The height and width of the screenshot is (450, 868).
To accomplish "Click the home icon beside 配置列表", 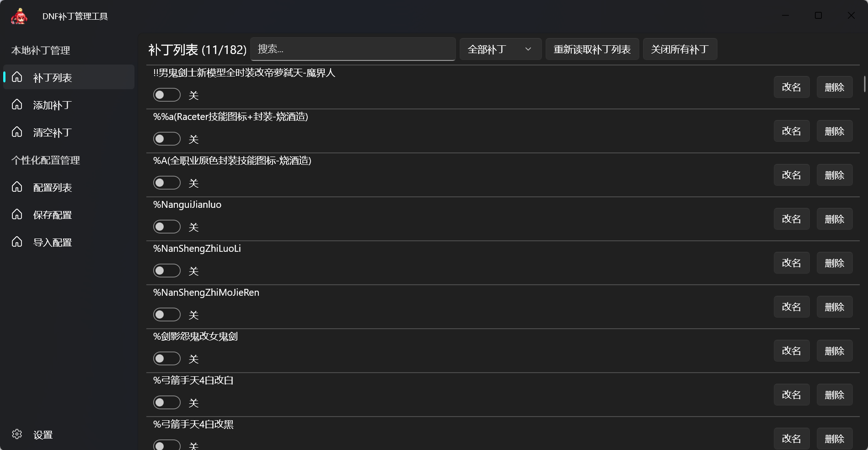I will (x=17, y=187).
